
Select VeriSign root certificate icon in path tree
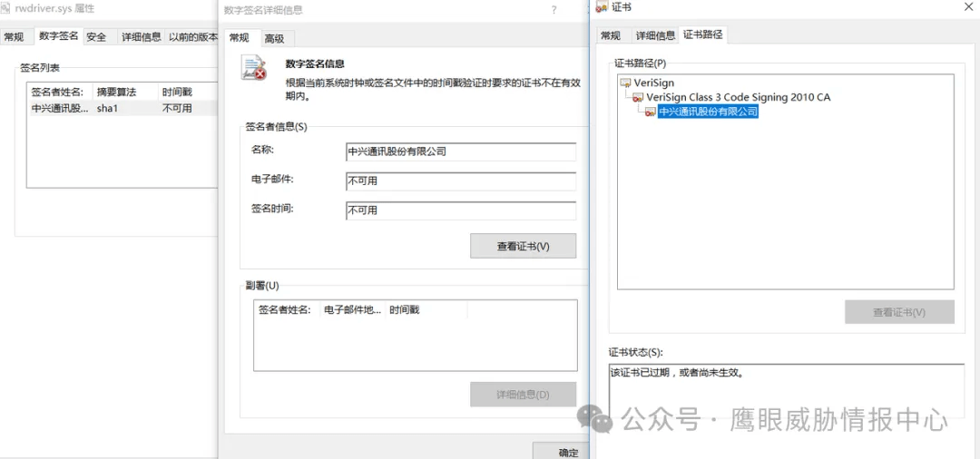pyautogui.click(x=625, y=83)
